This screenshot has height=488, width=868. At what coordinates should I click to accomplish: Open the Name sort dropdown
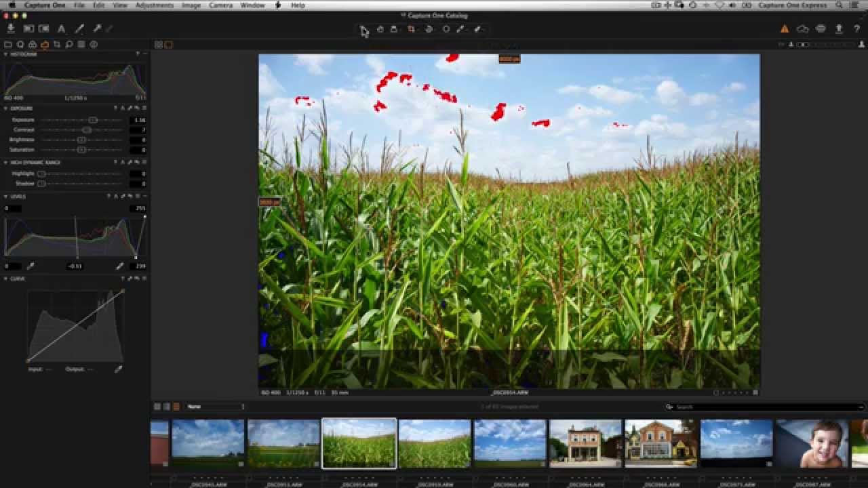pyautogui.click(x=216, y=407)
